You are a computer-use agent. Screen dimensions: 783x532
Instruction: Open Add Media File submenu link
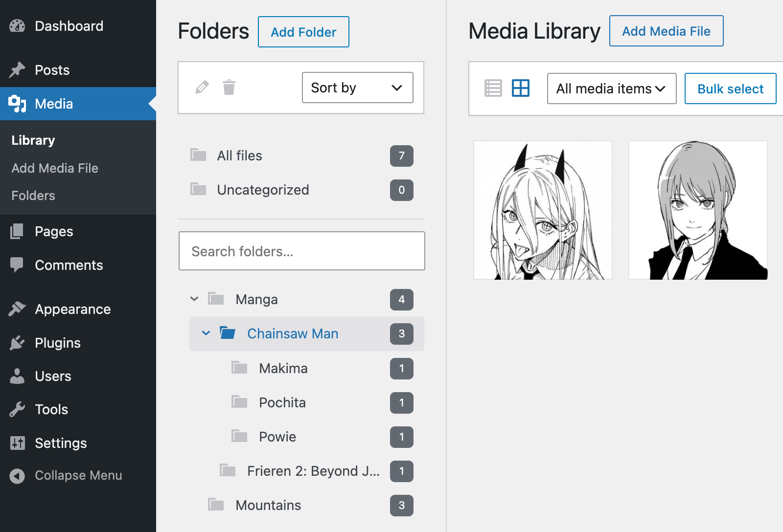click(55, 168)
